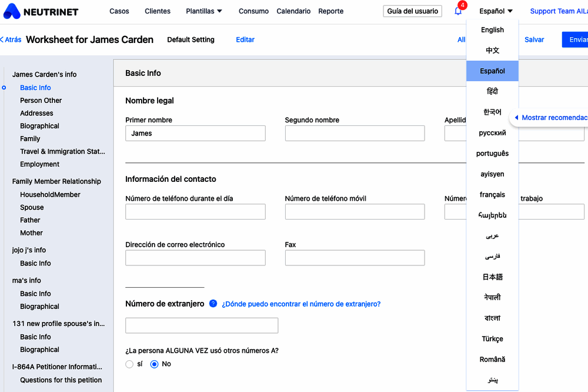Click the Guía del usuario button

point(412,11)
